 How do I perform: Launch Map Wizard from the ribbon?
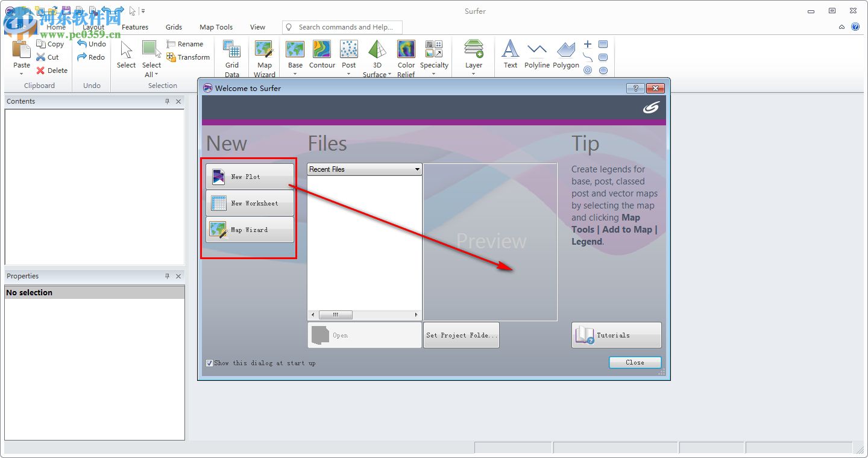(265, 59)
